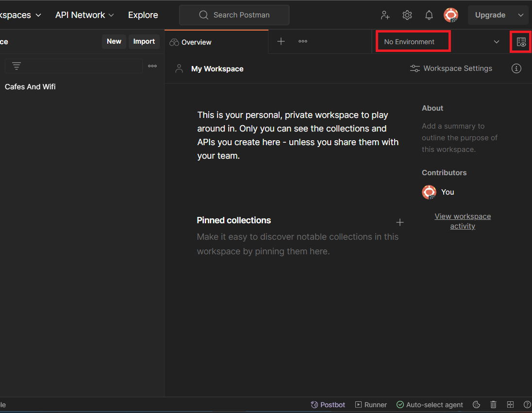Open the environment quick look icon
Image resolution: width=532 pixels, height=413 pixels.
tap(521, 42)
